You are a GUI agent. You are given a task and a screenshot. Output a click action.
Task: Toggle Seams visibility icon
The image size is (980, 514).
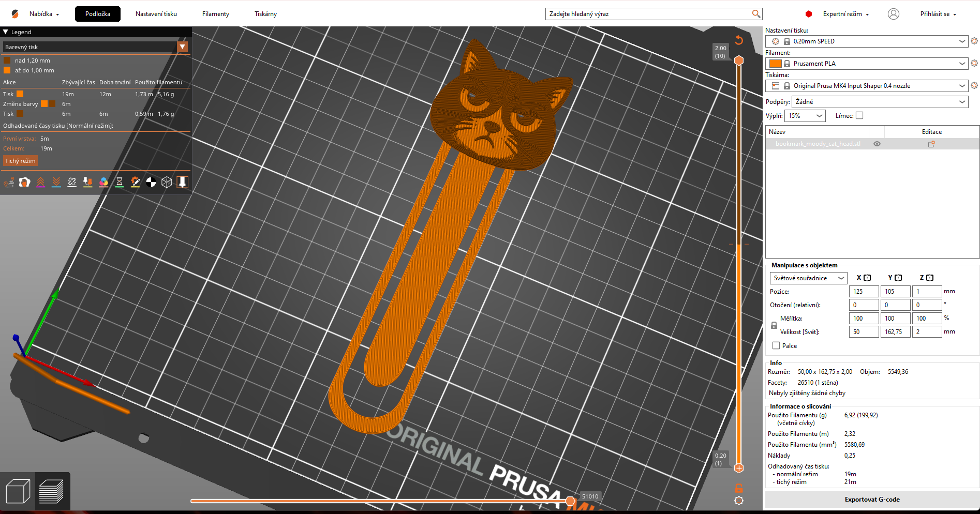click(x=72, y=182)
